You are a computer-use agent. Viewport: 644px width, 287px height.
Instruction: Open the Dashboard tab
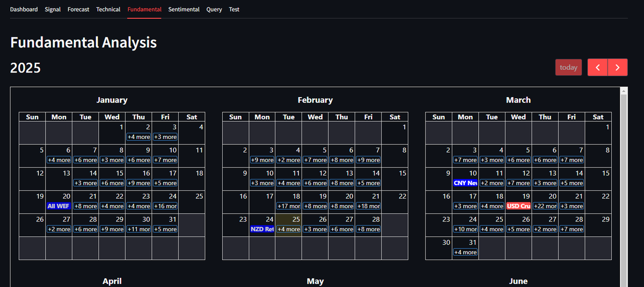pos(24,9)
